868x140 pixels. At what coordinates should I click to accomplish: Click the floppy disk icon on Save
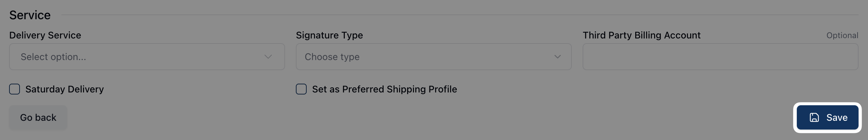(814, 117)
